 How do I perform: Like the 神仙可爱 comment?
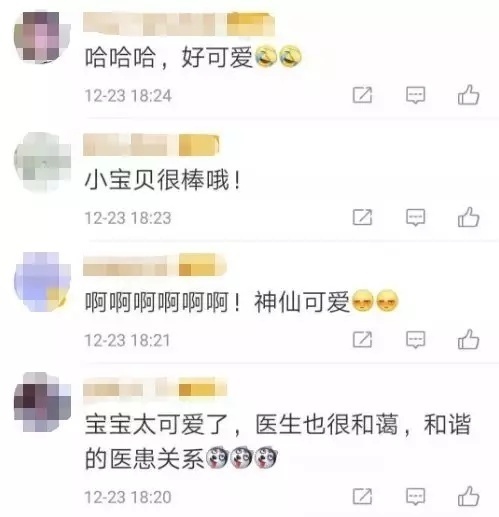point(469,339)
